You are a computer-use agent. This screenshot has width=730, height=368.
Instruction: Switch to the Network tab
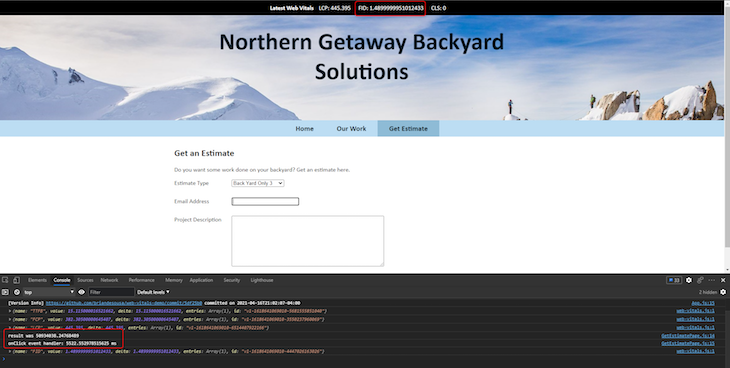(x=109, y=280)
